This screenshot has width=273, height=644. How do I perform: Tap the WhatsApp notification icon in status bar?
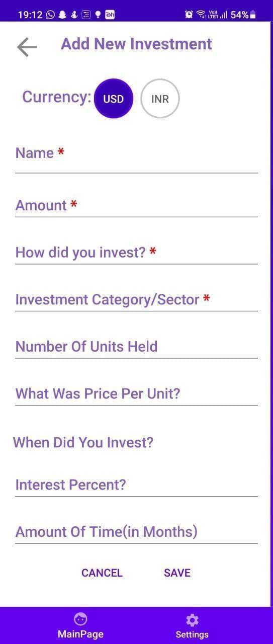pos(51,15)
